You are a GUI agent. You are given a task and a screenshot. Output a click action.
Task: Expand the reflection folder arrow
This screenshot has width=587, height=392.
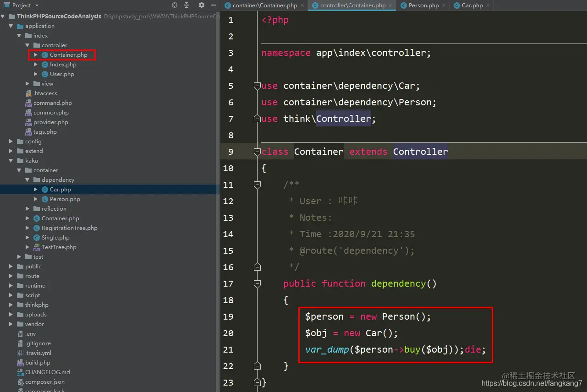click(27, 209)
